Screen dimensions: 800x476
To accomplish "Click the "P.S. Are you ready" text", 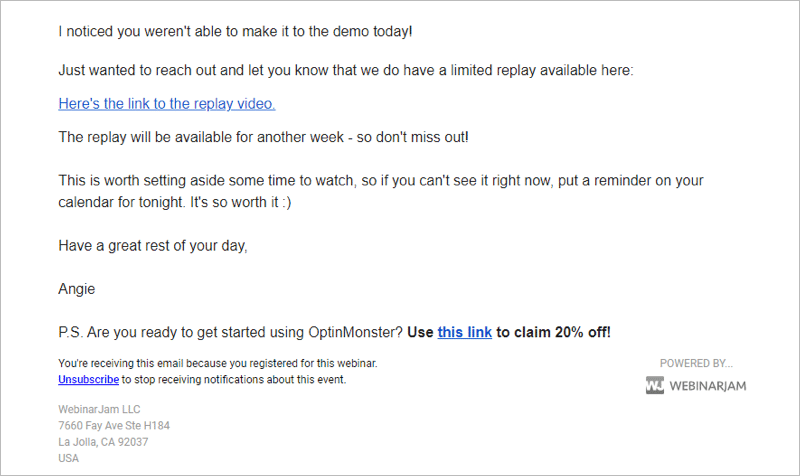I will tap(231, 332).
